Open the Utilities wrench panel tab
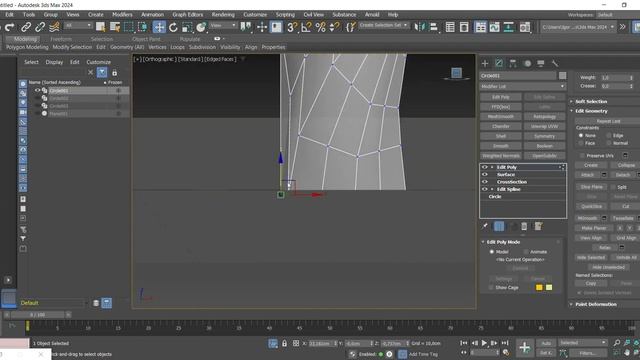Image resolution: width=640 pixels, height=360 pixels. coord(555,63)
